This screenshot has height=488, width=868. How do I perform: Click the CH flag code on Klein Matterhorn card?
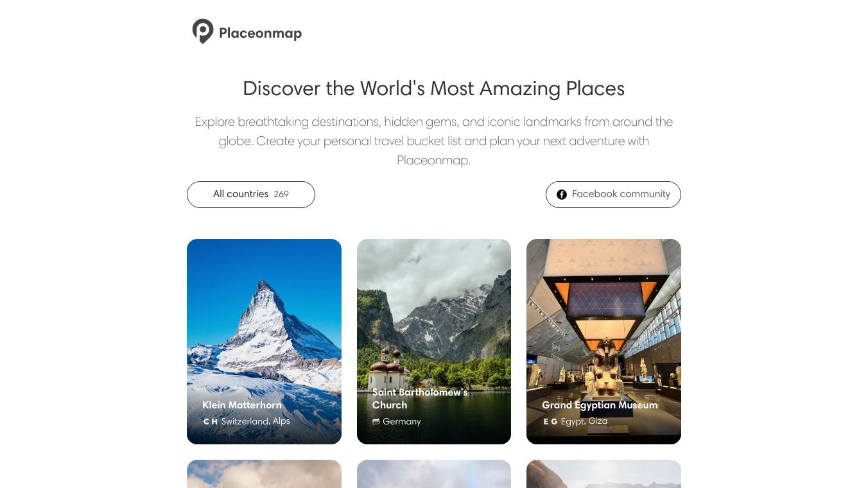coord(211,422)
